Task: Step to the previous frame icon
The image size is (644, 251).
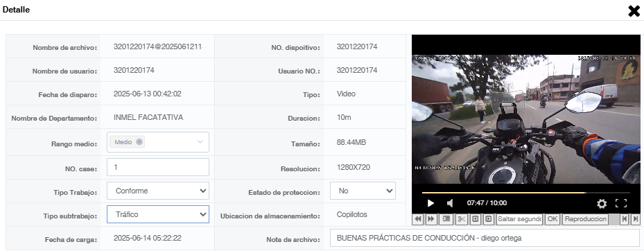Action: pyautogui.click(x=475, y=219)
